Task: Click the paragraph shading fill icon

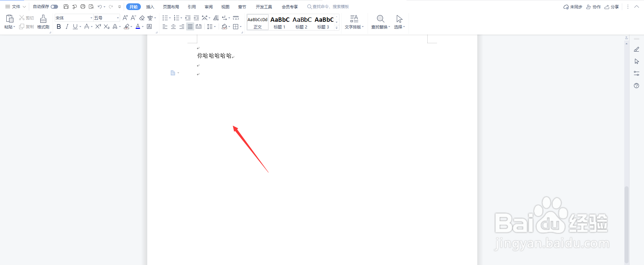Action: coord(224,26)
